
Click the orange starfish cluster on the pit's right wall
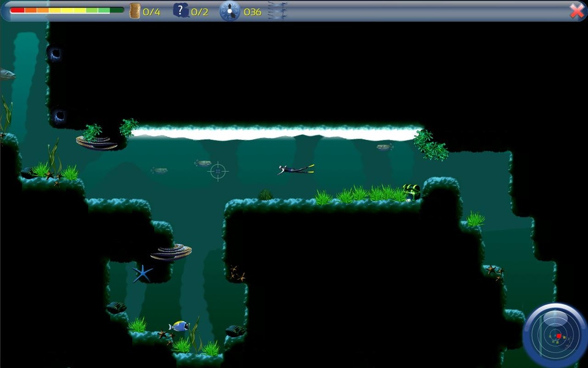pos(237,274)
